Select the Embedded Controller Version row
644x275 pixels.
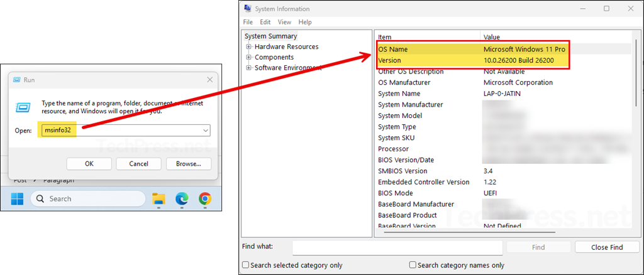point(504,182)
